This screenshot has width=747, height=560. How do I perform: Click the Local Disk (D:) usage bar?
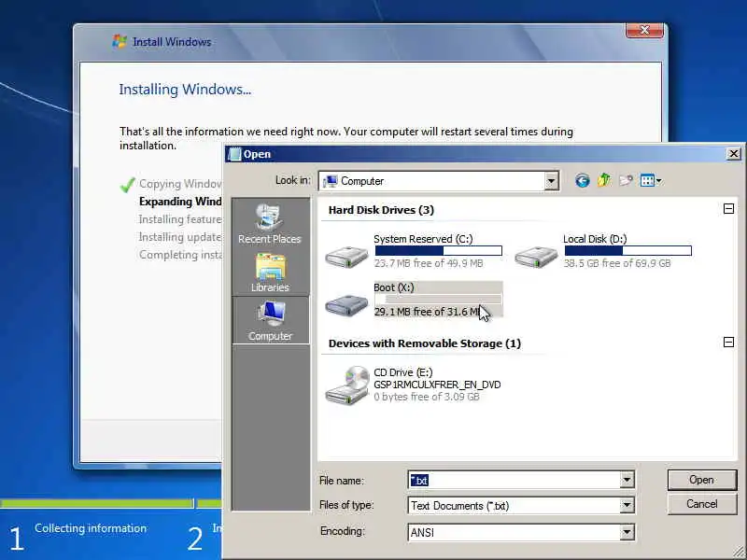(x=627, y=250)
